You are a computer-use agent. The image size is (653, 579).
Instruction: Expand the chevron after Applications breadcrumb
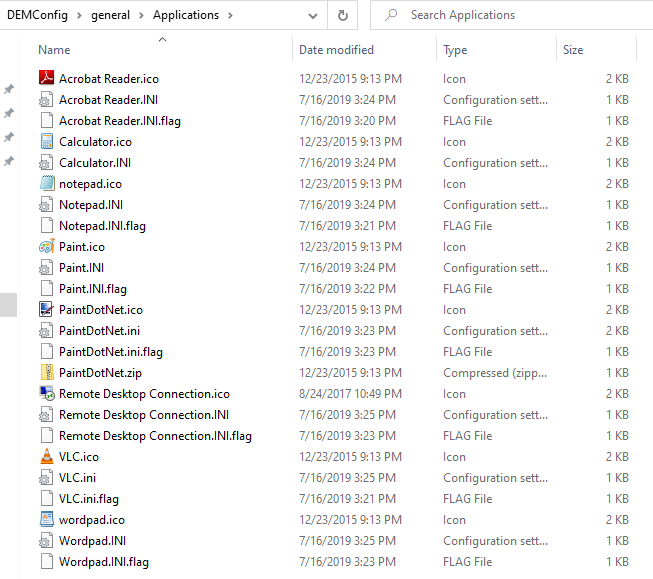[x=230, y=16]
